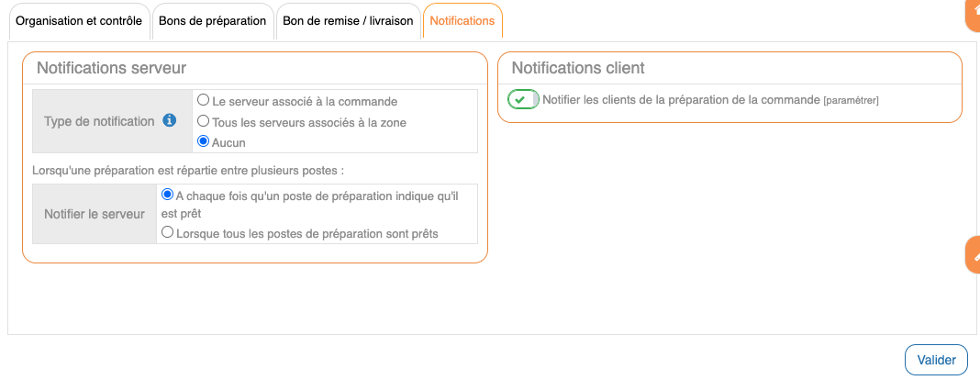Viewport: 980px width, 380px height.
Task: Click the 'Lorsqu'une préparation est répartie' text
Action: [x=187, y=170]
